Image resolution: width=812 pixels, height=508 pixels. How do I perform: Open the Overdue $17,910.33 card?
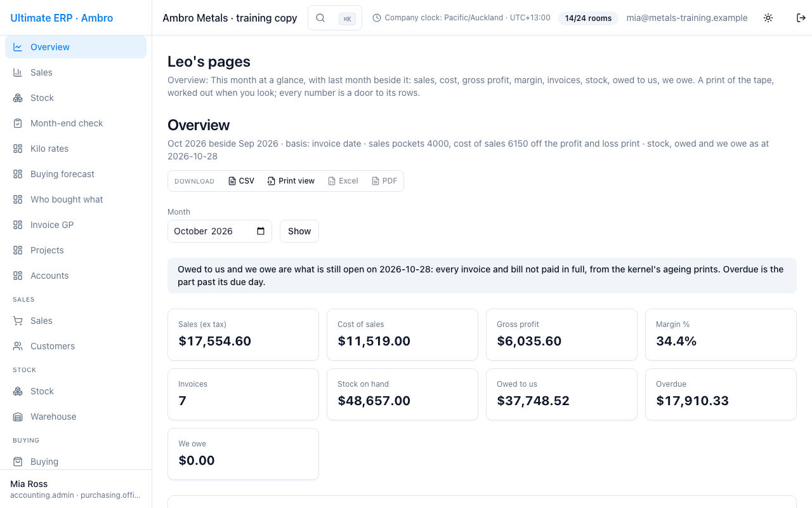pyautogui.click(x=721, y=394)
